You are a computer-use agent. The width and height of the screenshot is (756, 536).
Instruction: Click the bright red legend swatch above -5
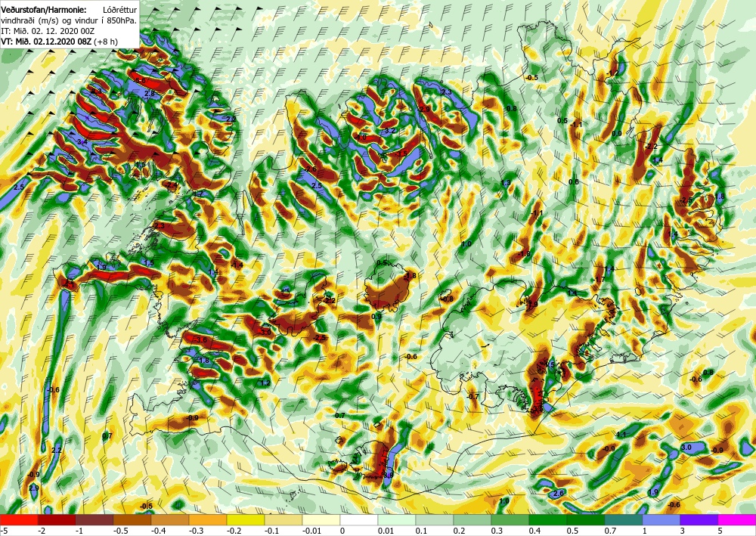(19, 520)
